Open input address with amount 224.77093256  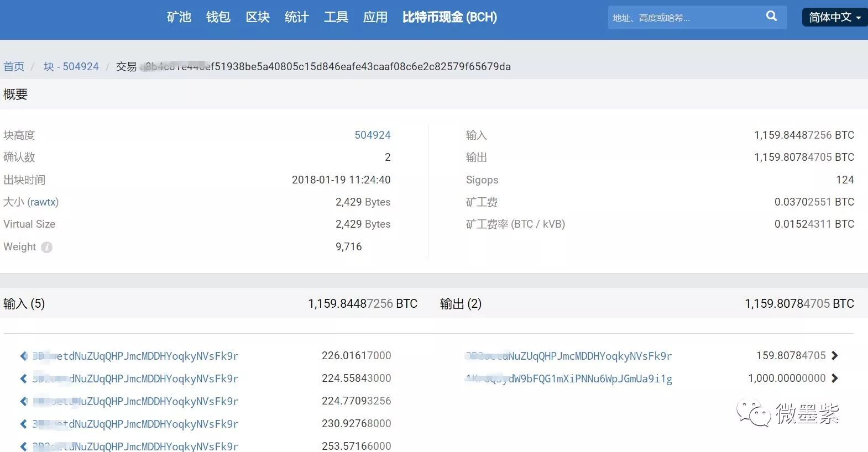[135, 401]
